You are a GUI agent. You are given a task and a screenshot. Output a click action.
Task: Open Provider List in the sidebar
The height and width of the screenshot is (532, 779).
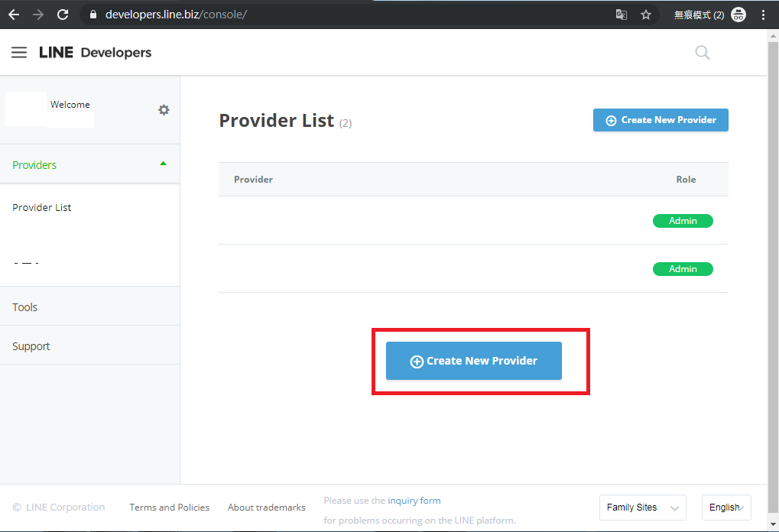coord(42,208)
